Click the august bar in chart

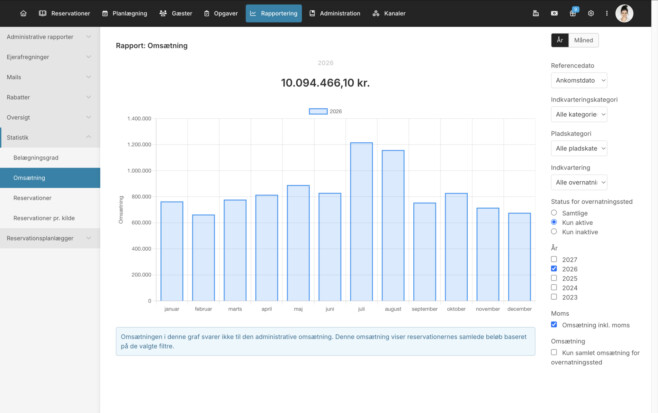[393, 225]
